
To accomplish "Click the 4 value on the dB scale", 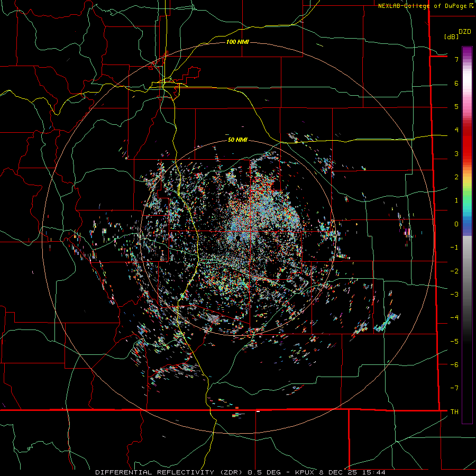I will click(456, 130).
